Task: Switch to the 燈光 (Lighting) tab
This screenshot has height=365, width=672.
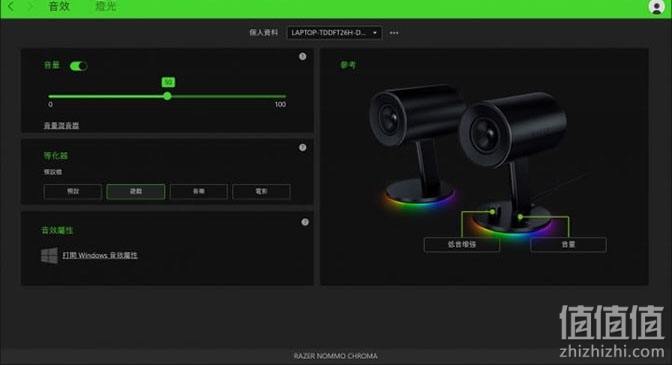Action: click(x=106, y=6)
